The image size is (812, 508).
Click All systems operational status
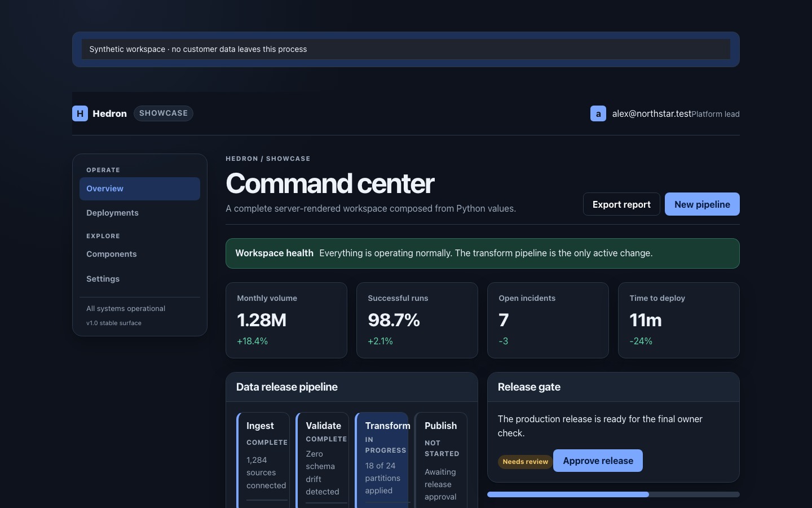pyautogui.click(x=126, y=309)
